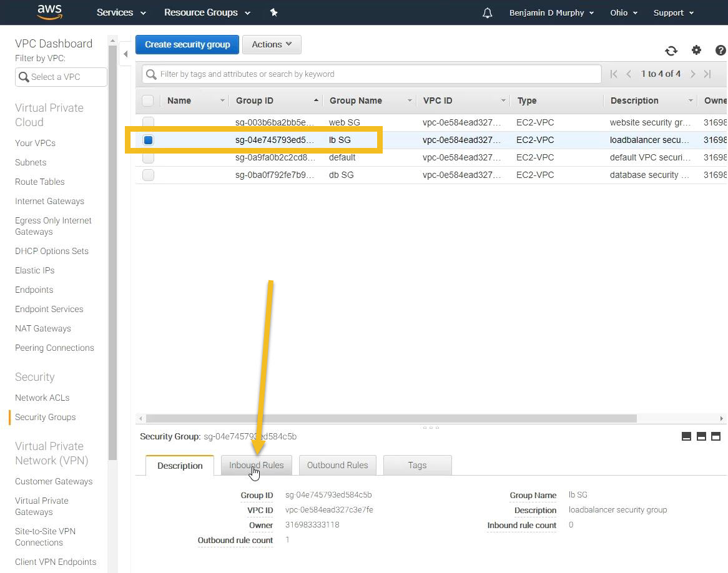Select the Description tab

180,466
